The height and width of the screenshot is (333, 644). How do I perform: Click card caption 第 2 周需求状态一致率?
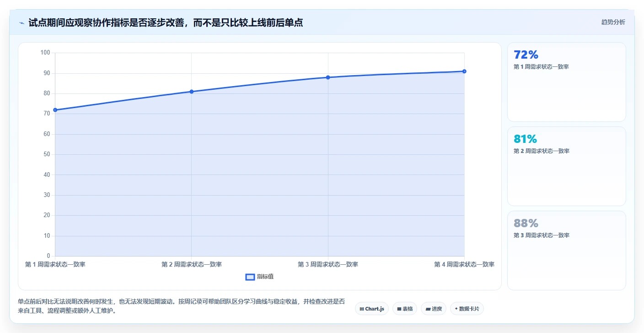542,151
